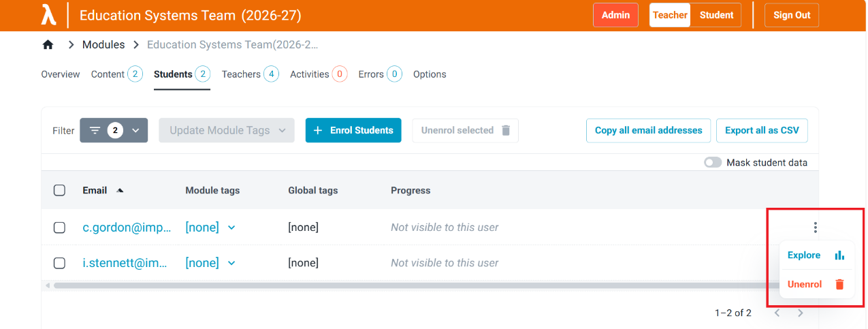Click the Admin button
868x329 pixels.
[615, 15]
